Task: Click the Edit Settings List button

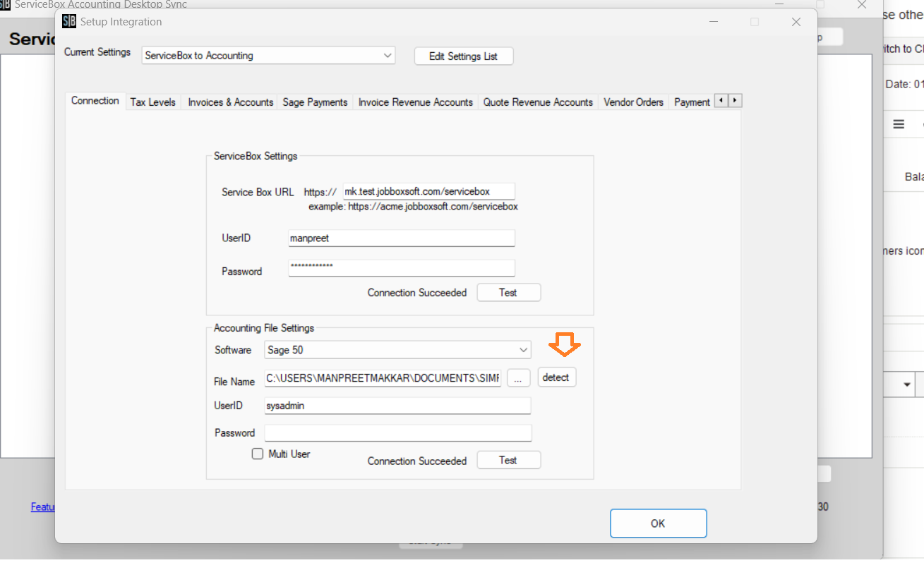Action: tap(463, 56)
